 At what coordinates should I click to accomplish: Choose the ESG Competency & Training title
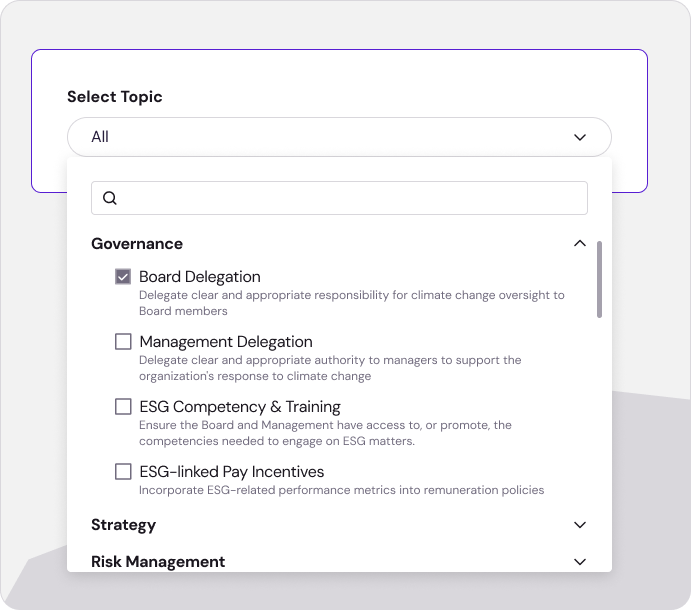tap(240, 407)
